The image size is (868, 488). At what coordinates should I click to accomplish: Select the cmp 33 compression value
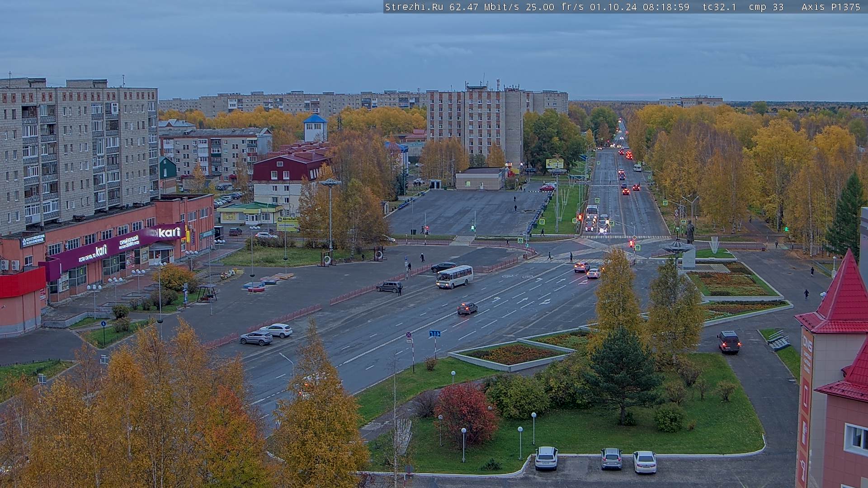(x=766, y=7)
